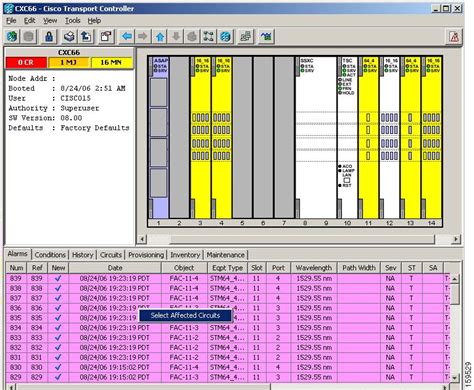Click the greyed-out second toolbar icon
The image size is (474, 390).
pyautogui.click(x=29, y=36)
